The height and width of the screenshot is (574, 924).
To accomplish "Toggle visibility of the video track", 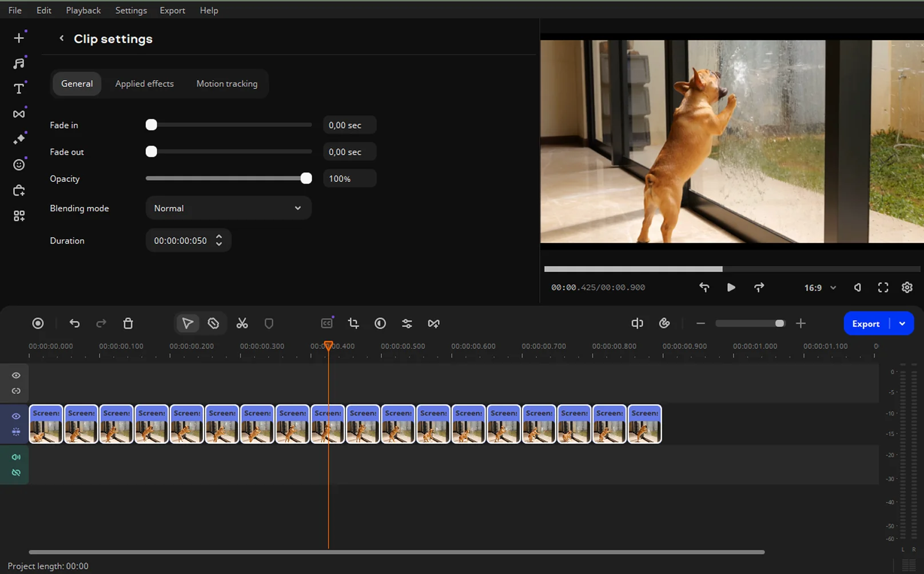I will point(16,416).
